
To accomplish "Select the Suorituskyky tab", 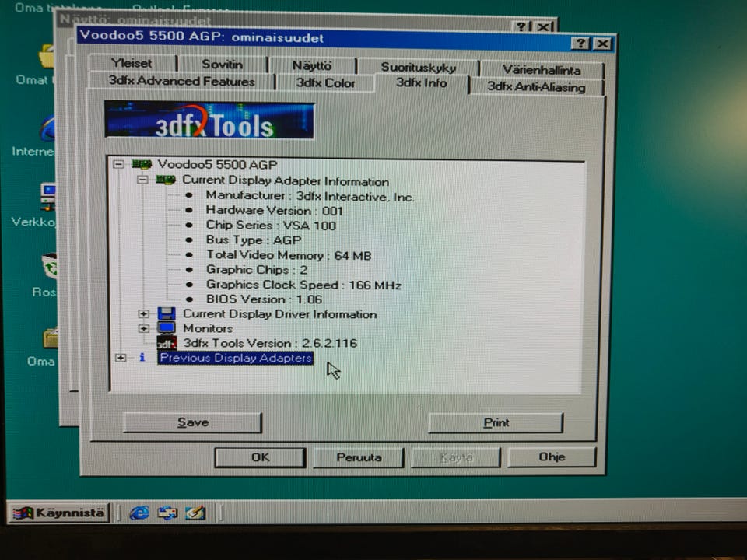I will [419, 67].
